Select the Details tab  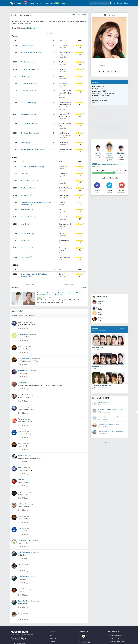tap(14, 15)
